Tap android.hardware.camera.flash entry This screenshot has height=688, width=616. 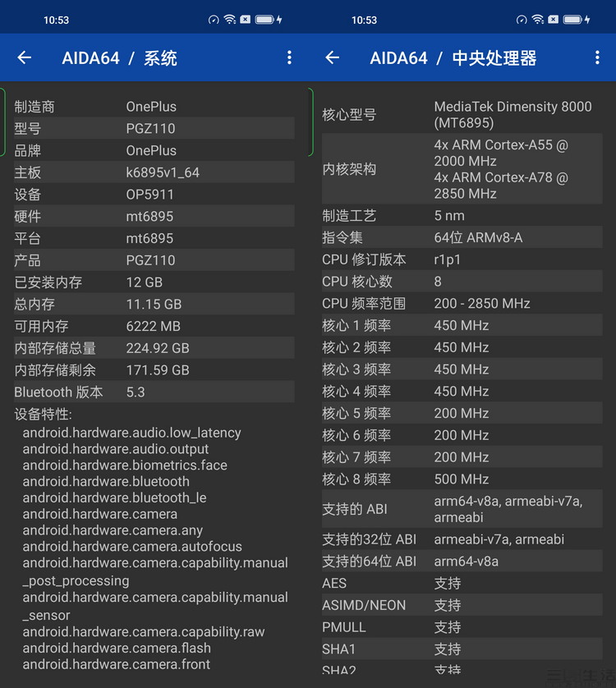117,648
